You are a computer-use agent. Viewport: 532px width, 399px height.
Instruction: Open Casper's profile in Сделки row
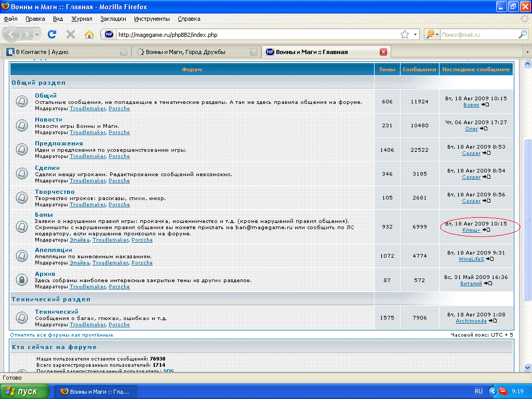(471, 177)
